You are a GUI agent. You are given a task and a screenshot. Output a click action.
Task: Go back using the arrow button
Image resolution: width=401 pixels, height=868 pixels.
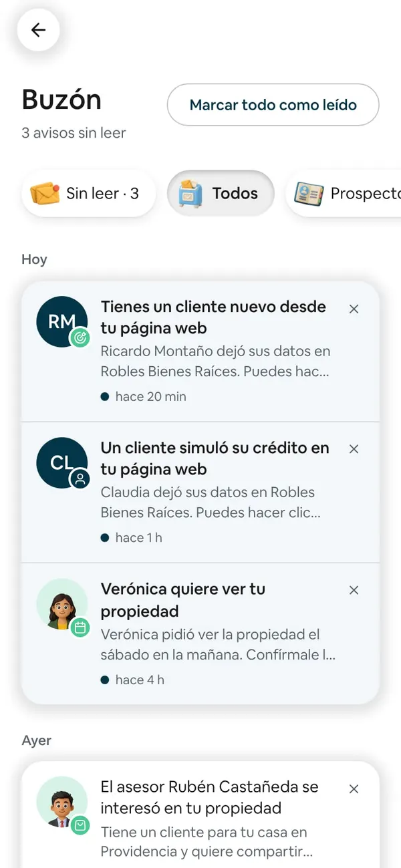click(39, 30)
